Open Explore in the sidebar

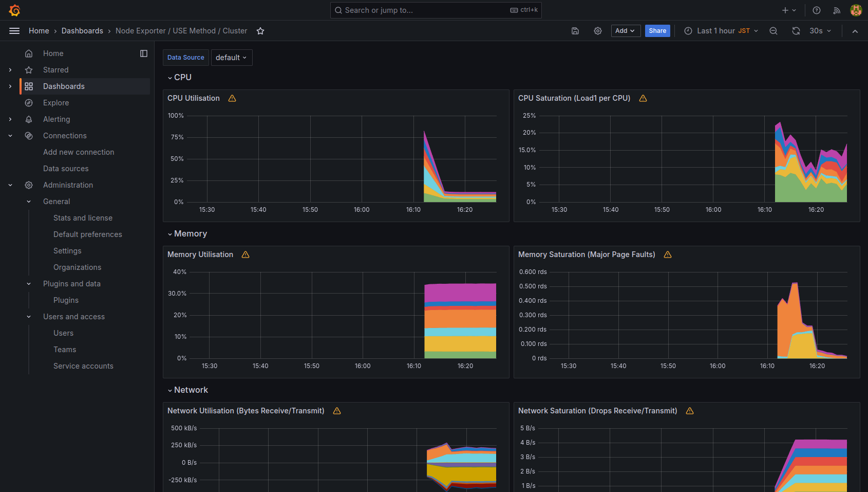(56, 103)
